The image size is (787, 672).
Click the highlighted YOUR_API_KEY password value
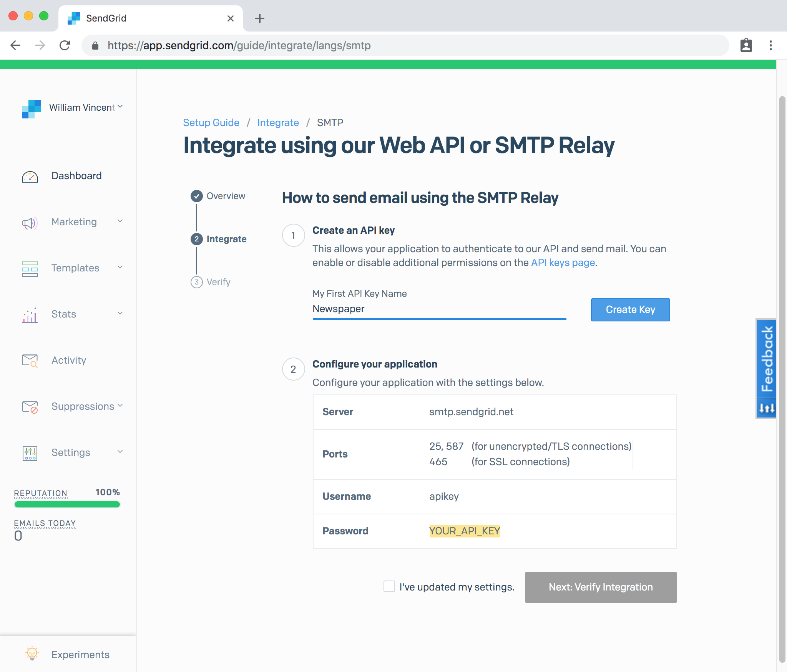click(x=465, y=531)
